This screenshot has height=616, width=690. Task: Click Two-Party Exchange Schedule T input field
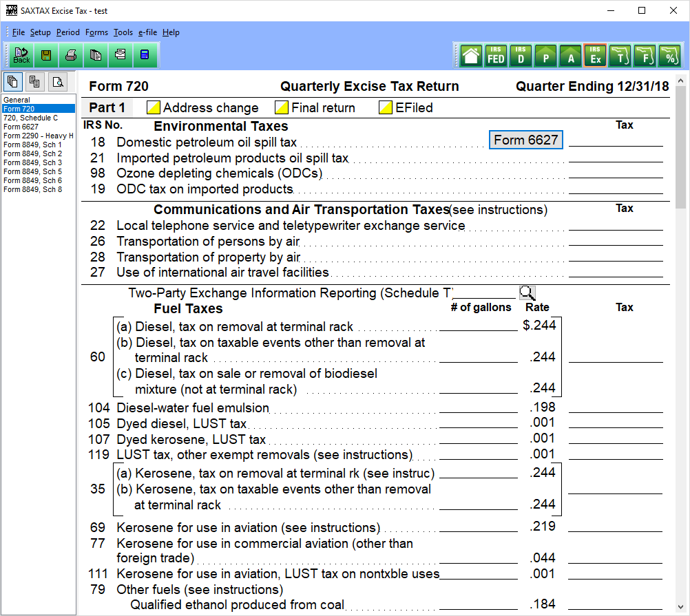(485, 293)
